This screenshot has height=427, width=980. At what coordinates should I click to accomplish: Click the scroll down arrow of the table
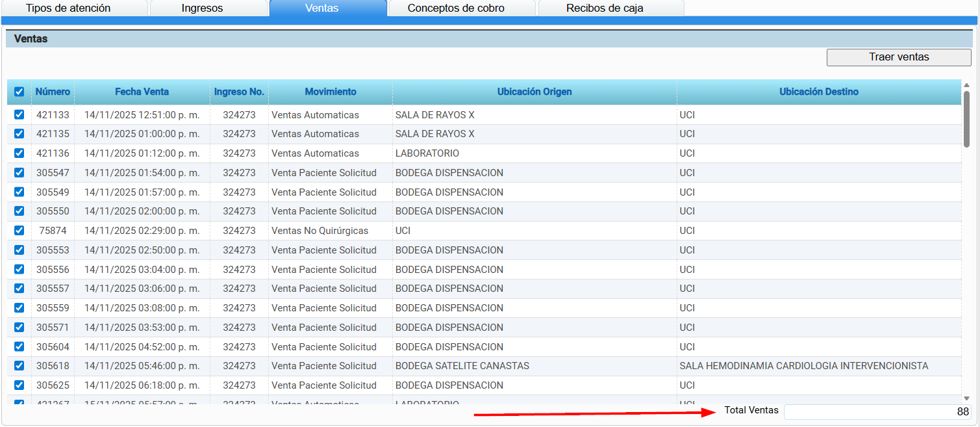966,398
